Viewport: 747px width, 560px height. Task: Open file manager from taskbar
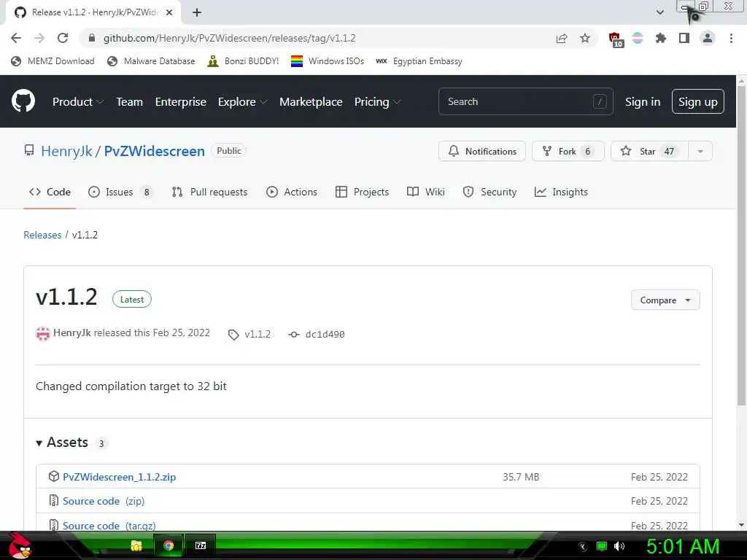(136, 545)
